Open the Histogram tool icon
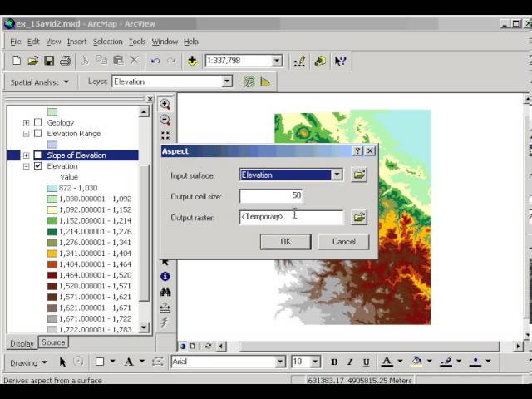The width and height of the screenshot is (532, 399). point(265,81)
